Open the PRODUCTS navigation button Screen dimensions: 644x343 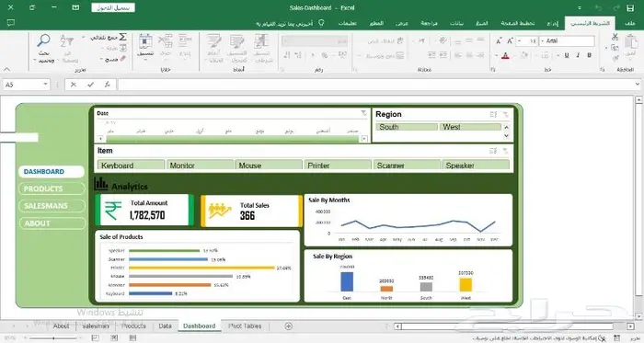pyautogui.click(x=52, y=189)
